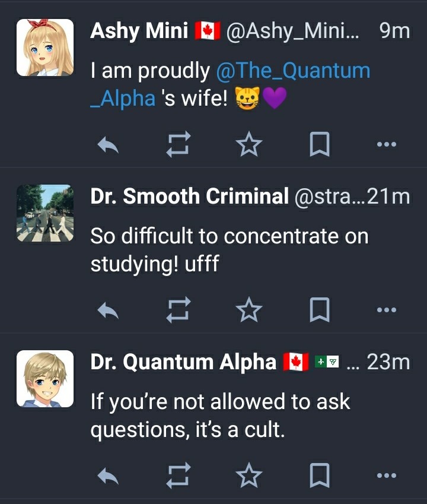This screenshot has height=504, width=427.
Task: View Ashy Mini's anime avatar
Action: coord(45,47)
